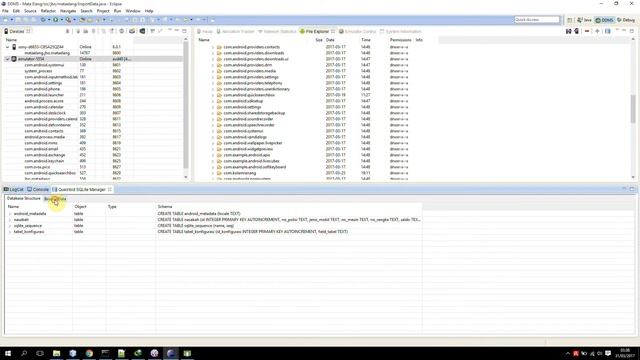Image resolution: width=640 pixels, height=360 pixels.
Task: Click the Date column header in File Explorer
Action: point(330,40)
